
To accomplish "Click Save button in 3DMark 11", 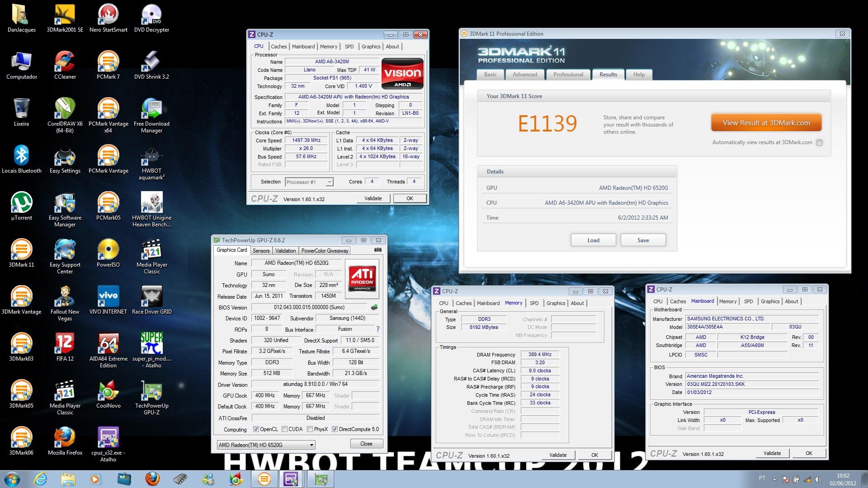I will [x=643, y=240].
